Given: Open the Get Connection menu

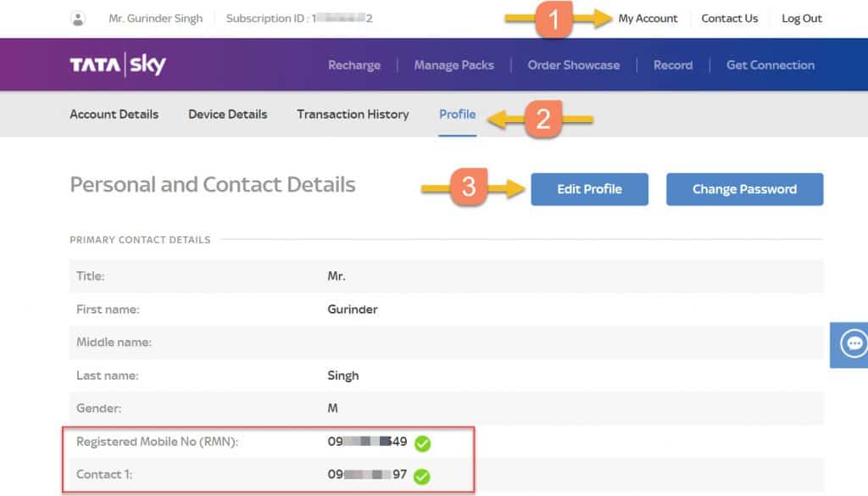Looking at the screenshot, I should 770,64.
